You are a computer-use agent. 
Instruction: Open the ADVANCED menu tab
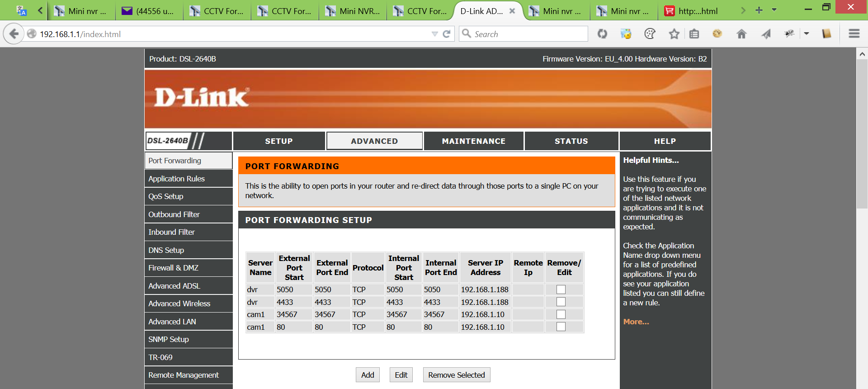tap(374, 141)
